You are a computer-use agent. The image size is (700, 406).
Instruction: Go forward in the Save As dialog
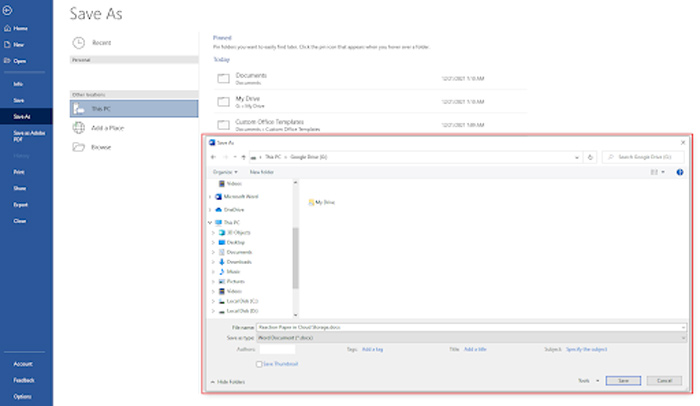[x=225, y=157]
